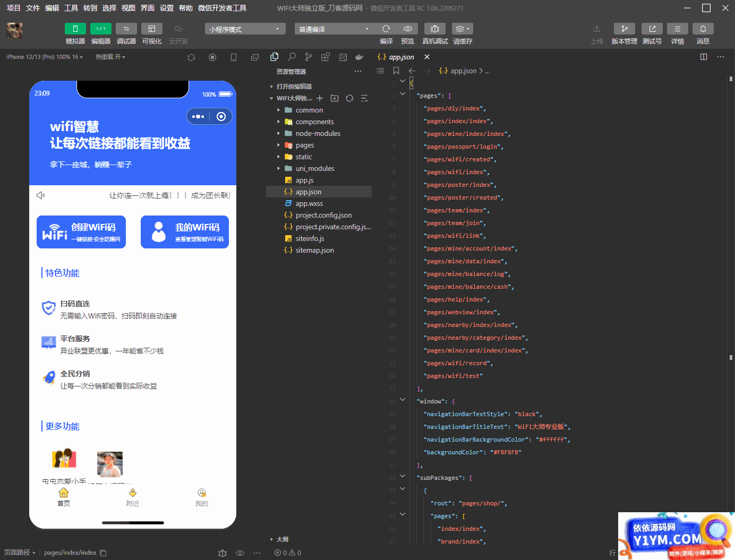The height and width of the screenshot is (560, 735).
Task: Click the explorer refresh icon beside New Folder
Action: point(349,98)
